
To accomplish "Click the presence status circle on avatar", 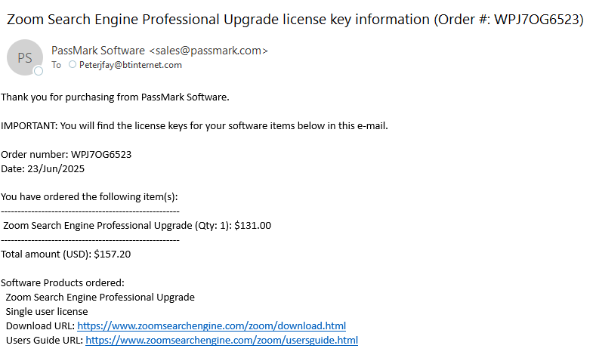I will coord(39,71).
